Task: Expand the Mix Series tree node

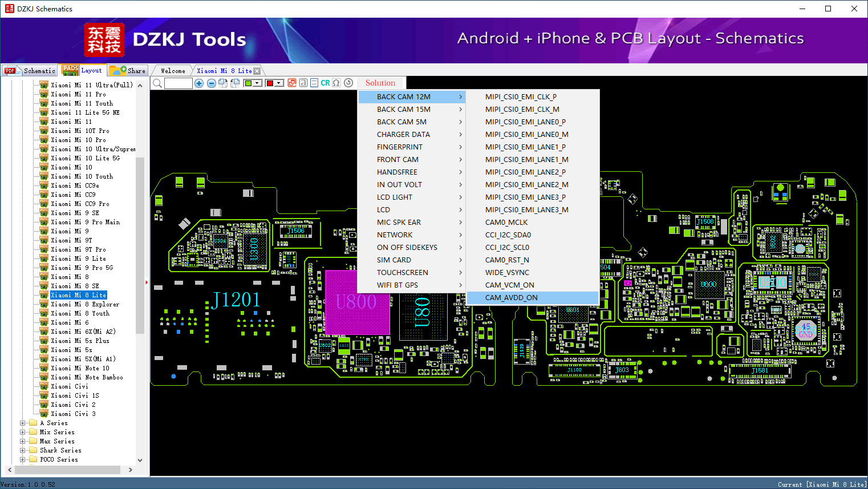Action: click(x=23, y=432)
